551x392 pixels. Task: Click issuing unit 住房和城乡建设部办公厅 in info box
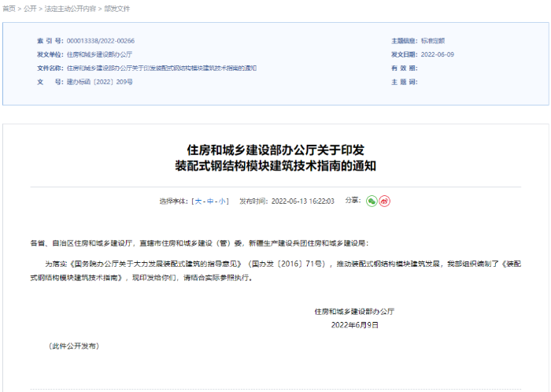[x=99, y=54]
